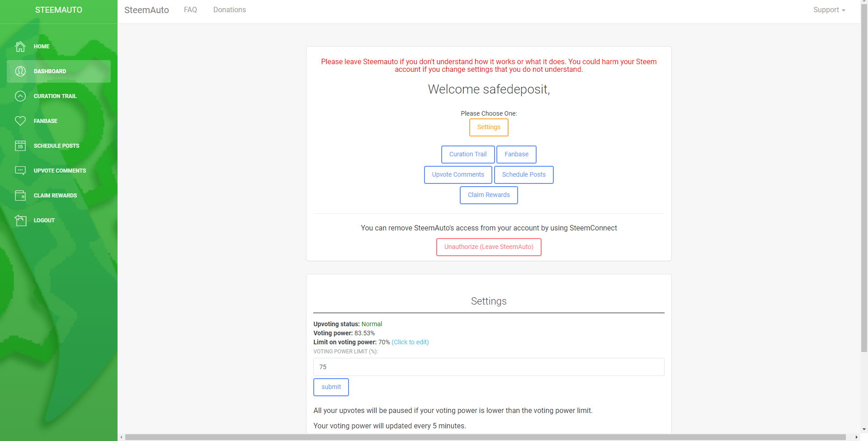Viewport: 868px width, 441px height.
Task: Click the Dashboard user icon in sidebar
Action: point(20,71)
